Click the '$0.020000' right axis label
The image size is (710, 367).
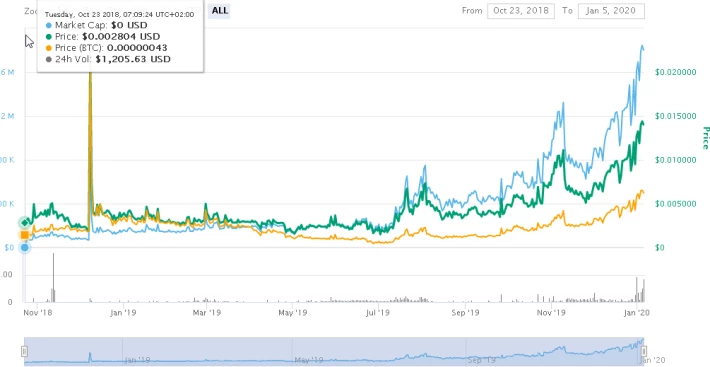click(x=675, y=72)
